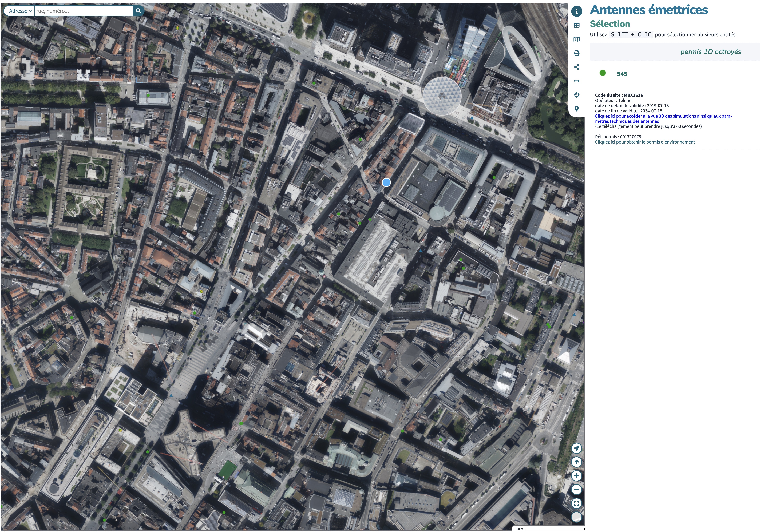Click 'Opérateur : Telenet' text
Screen dimensions: 760x532
pyautogui.click(x=614, y=100)
